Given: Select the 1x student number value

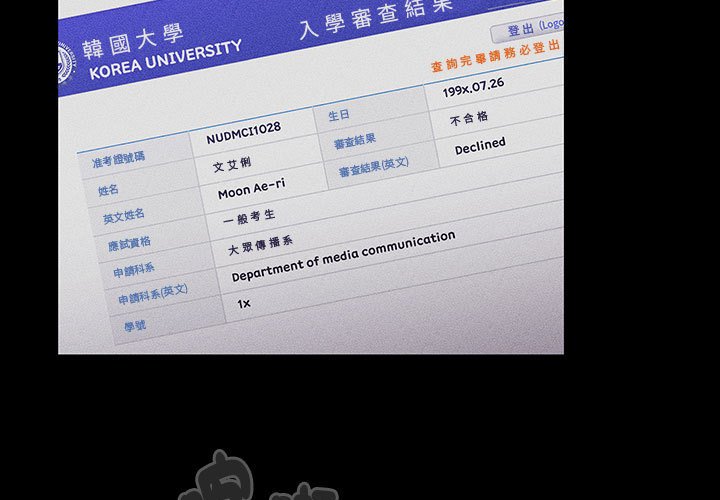Looking at the screenshot, I should click(244, 303).
